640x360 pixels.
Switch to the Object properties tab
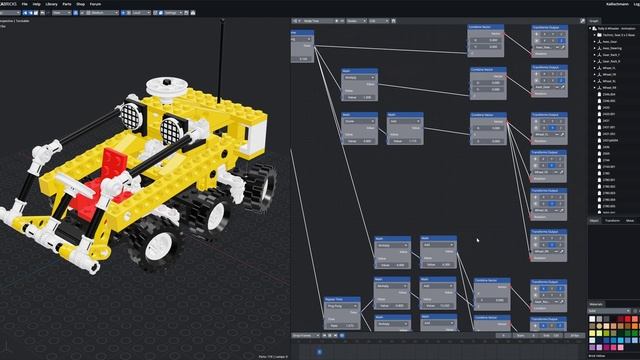595,220
